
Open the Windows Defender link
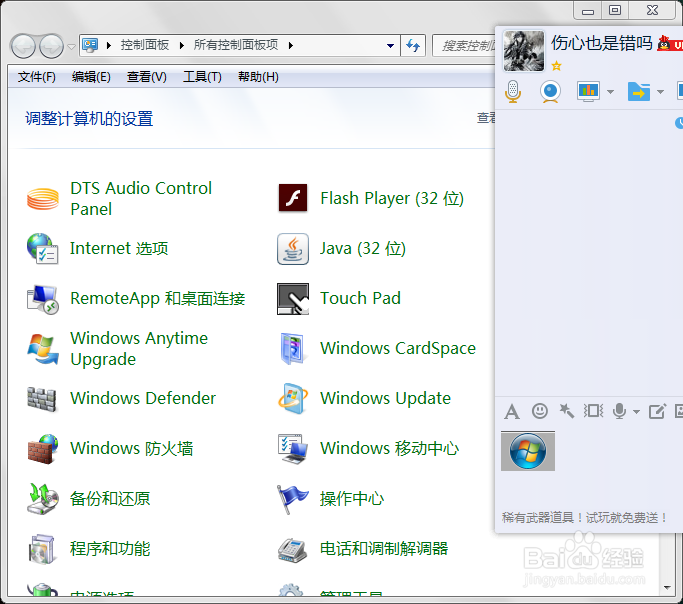pyautogui.click(x=143, y=398)
